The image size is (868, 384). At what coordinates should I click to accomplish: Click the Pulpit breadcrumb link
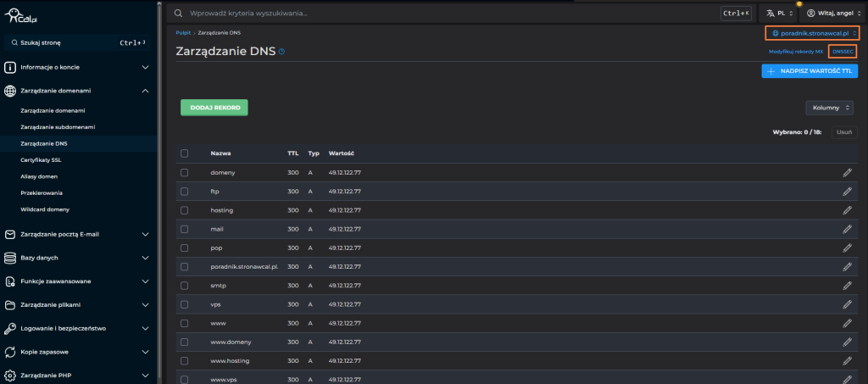pyautogui.click(x=183, y=33)
